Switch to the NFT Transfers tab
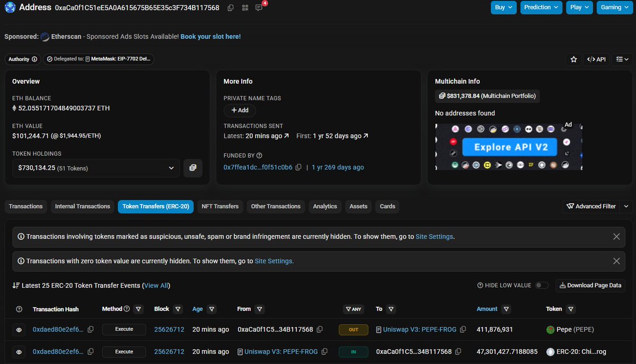636x364 pixels. [220, 207]
